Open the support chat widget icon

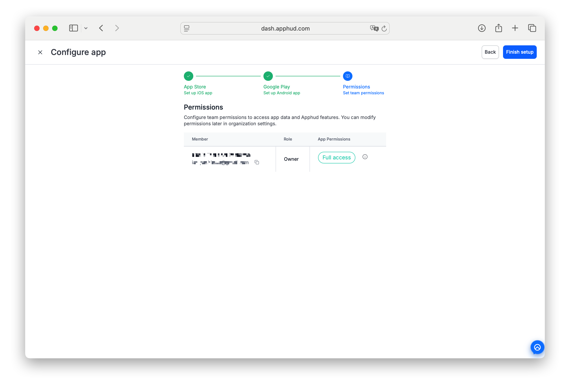[x=537, y=347]
